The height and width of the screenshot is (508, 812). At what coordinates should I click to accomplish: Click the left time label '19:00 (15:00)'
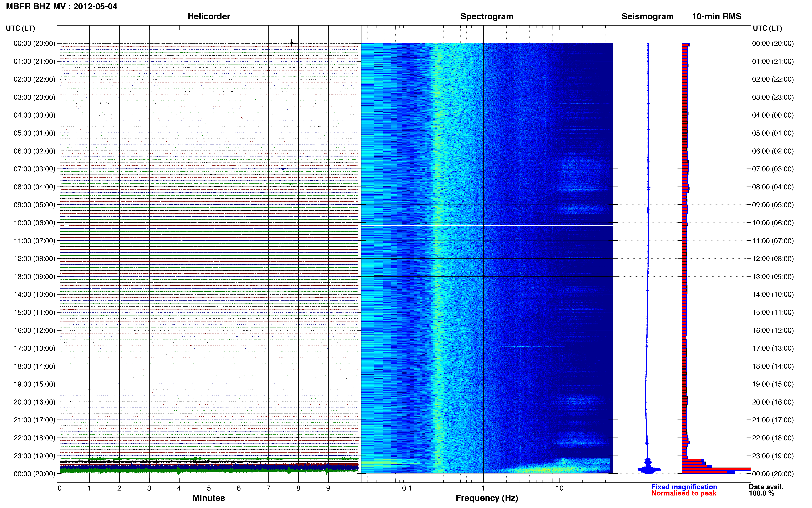point(34,384)
